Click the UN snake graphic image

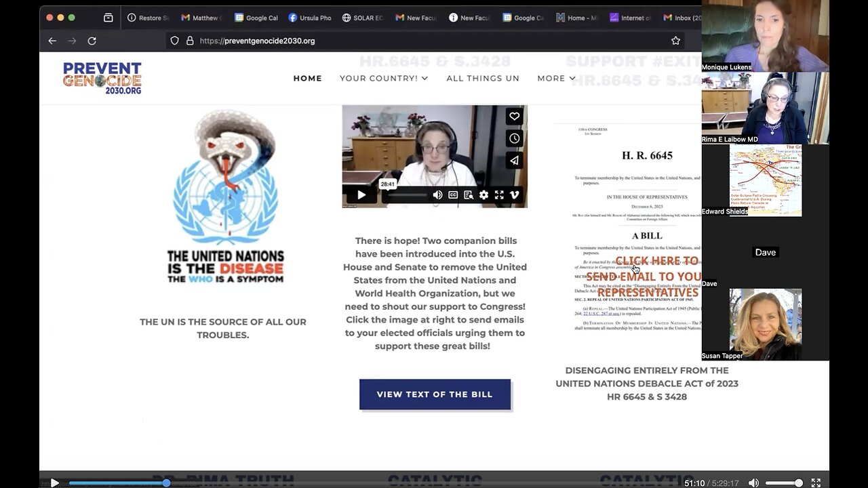[226, 197]
